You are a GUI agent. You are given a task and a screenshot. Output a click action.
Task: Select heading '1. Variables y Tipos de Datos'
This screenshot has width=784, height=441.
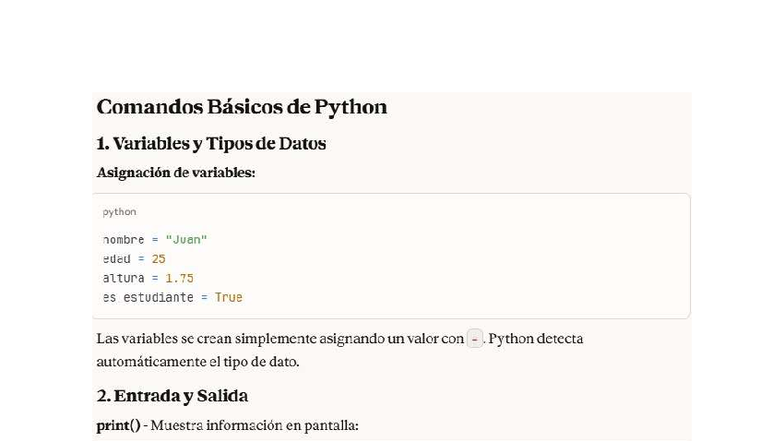pos(211,144)
